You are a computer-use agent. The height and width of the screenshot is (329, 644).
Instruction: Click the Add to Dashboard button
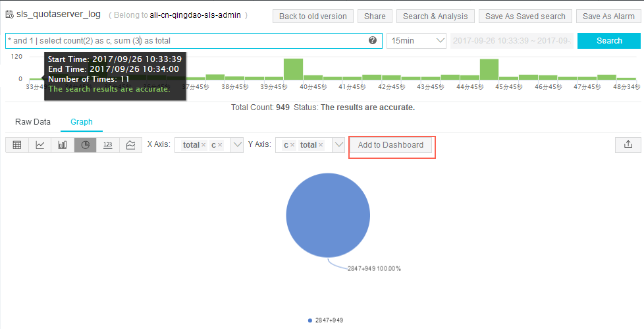[391, 145]
